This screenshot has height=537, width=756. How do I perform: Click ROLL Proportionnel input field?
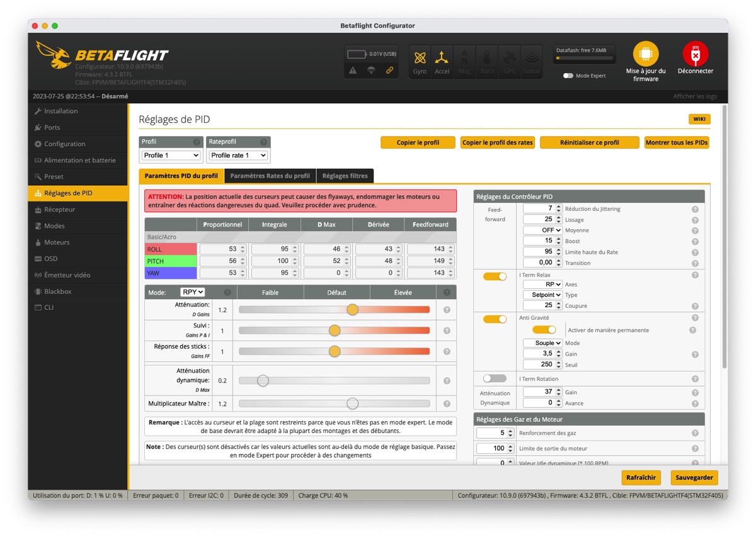coord(222,249)
